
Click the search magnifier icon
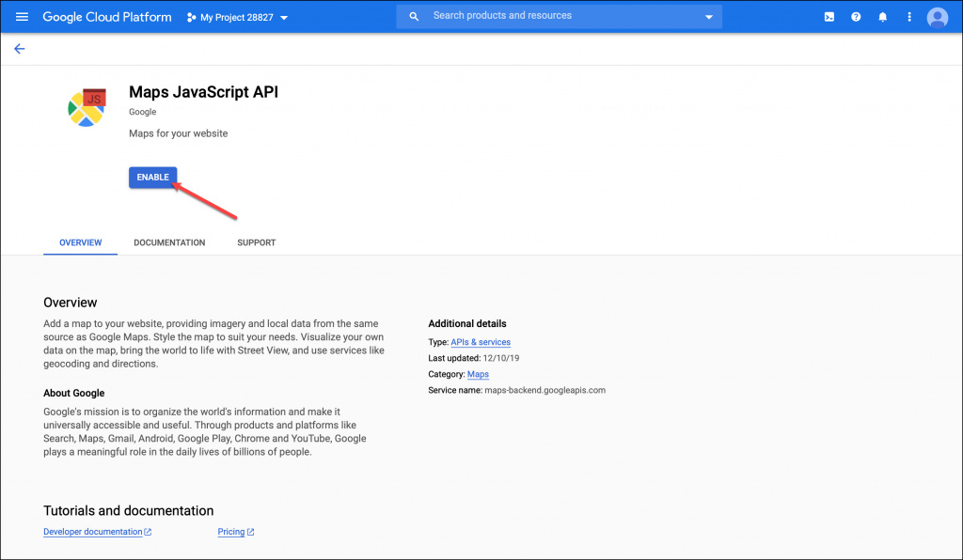[414, 16]
